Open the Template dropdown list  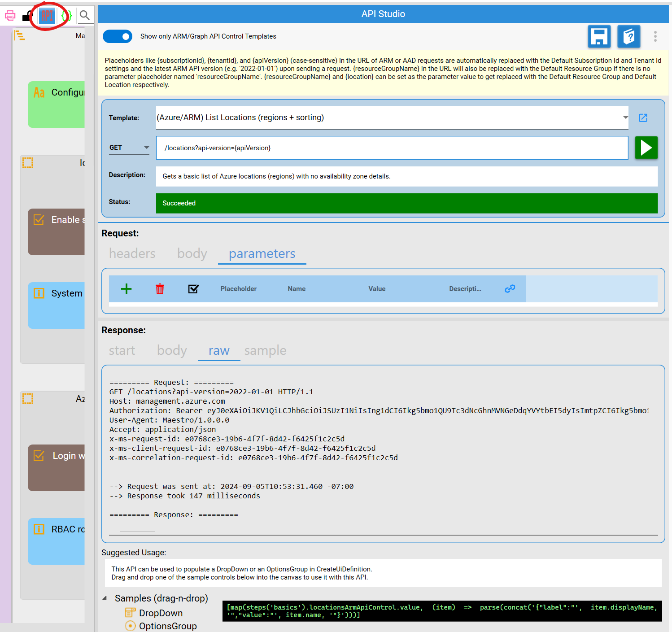coord(625,118)
